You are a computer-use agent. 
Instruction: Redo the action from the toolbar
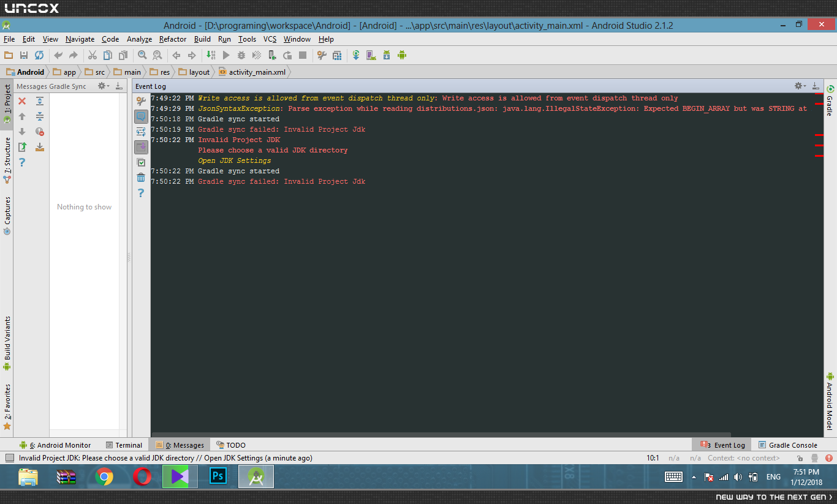[x=74, y=55]
